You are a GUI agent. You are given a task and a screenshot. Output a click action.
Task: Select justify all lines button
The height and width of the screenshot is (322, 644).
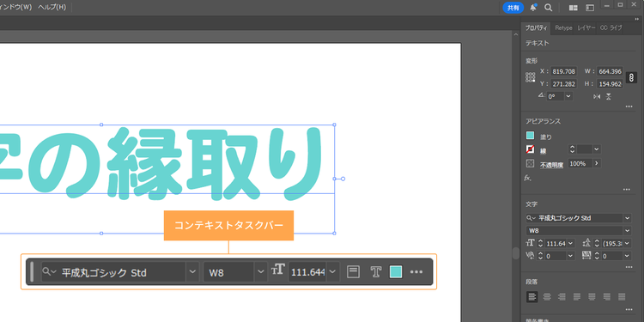(x=622, y=296)
